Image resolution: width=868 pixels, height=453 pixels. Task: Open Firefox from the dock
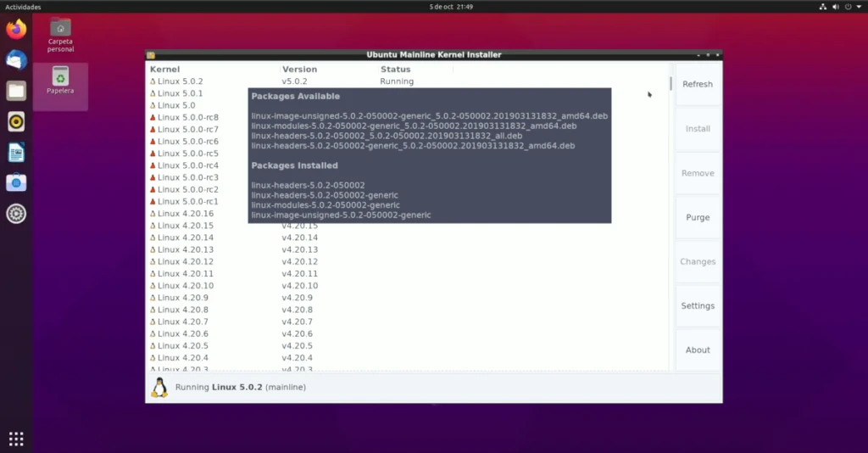16,29
